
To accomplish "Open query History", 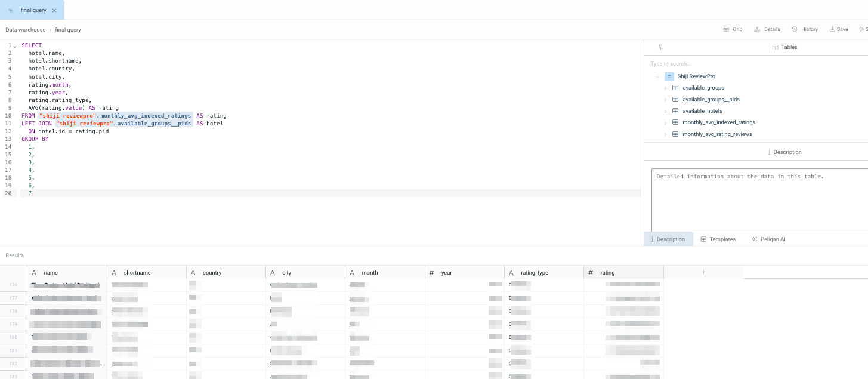I will pos(805,29).
